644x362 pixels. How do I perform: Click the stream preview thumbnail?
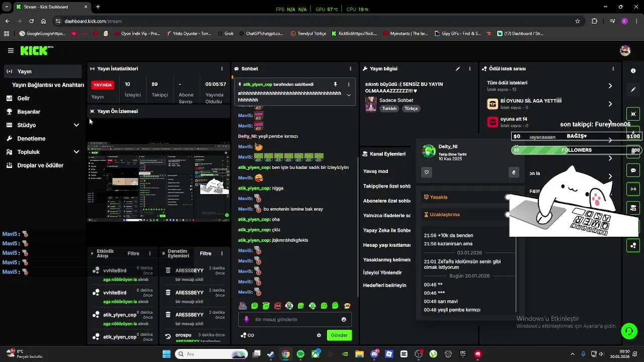[158, 182]
